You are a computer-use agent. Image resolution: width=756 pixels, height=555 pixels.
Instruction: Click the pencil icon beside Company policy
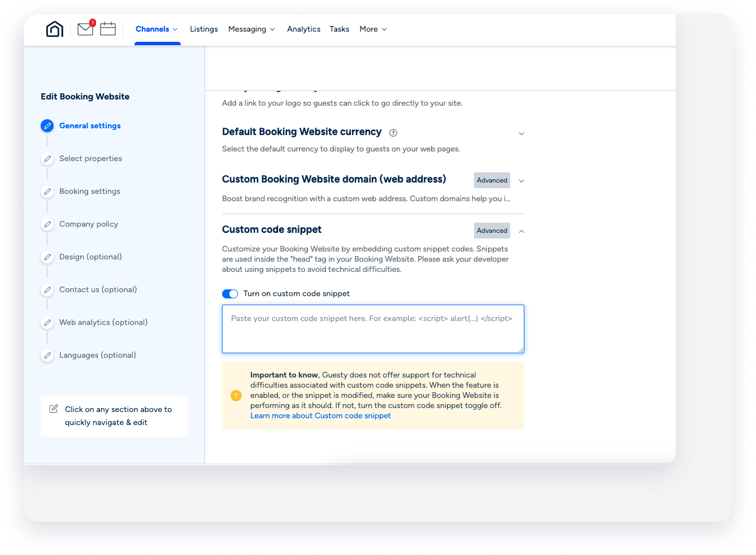(x=47, y=224)
